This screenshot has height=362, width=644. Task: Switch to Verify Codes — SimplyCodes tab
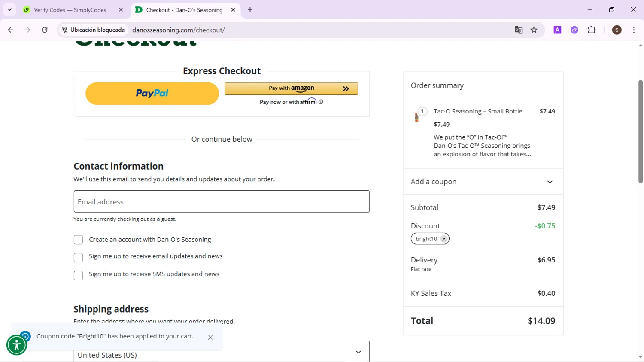pos(70,9)
